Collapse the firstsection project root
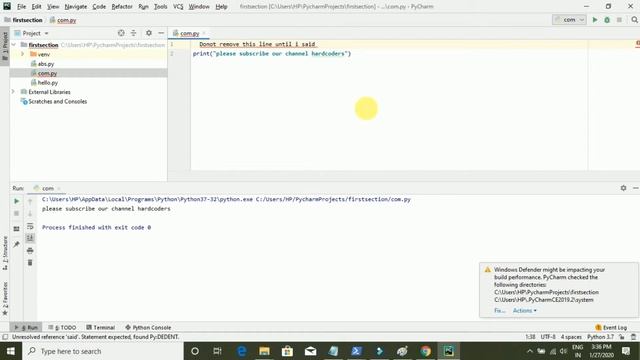The image size is (640, 360). point(14,45)
